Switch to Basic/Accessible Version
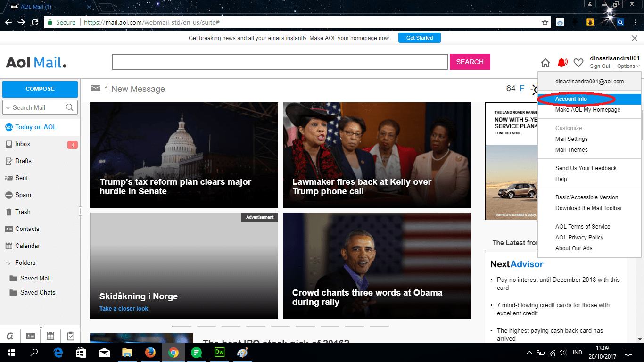 click(x=587, y=197)
